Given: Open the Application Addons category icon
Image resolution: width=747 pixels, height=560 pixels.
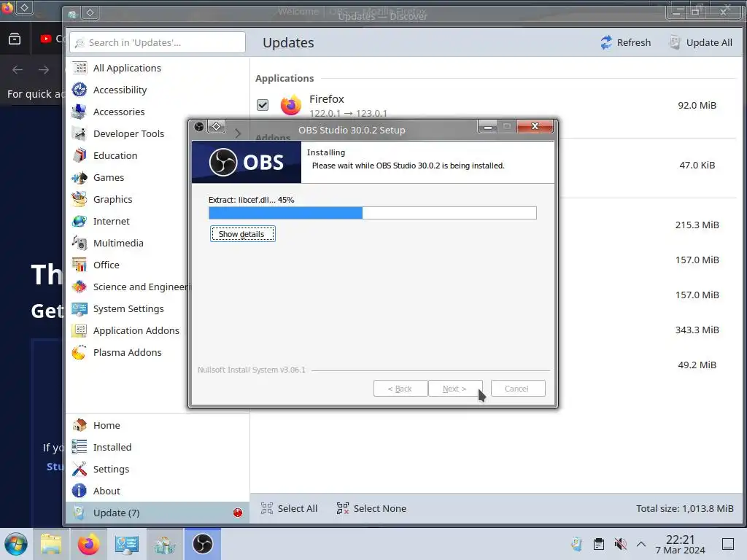Looking at the screenshot, I should (80, 331).
